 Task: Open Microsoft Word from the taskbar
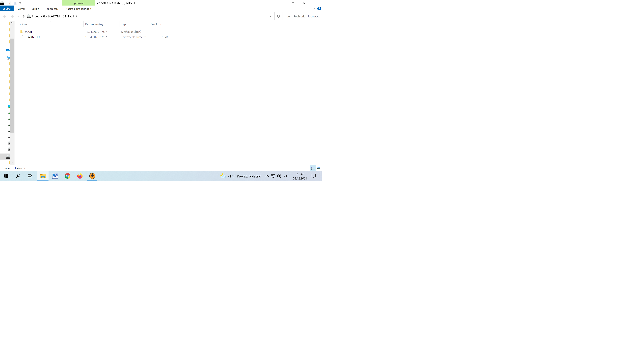55,176
